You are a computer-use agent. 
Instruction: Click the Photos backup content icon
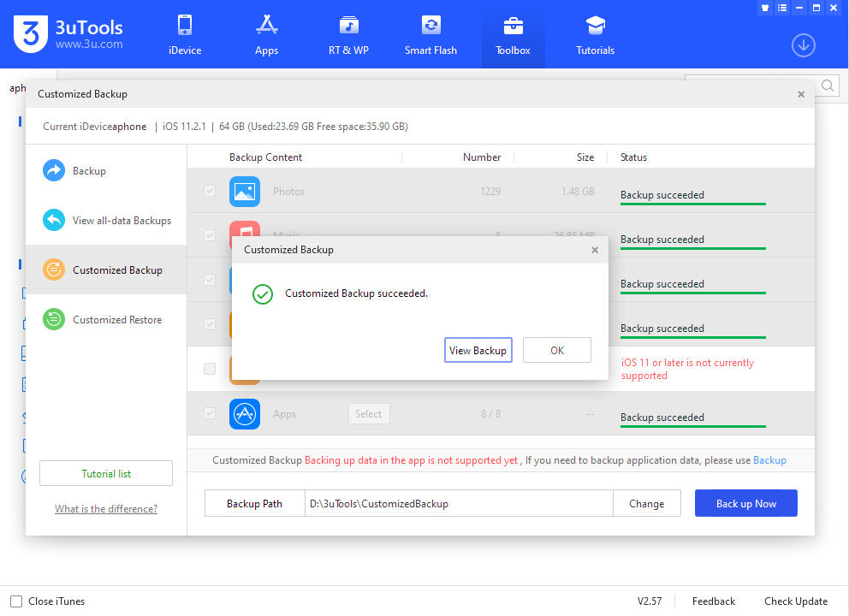245,192
